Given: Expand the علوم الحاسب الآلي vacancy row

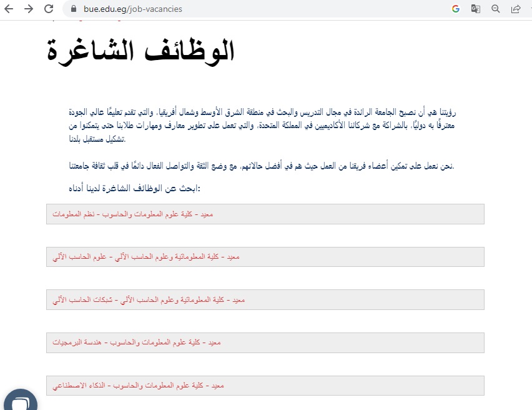Looking at the screenshot, I should click(265, 257).
